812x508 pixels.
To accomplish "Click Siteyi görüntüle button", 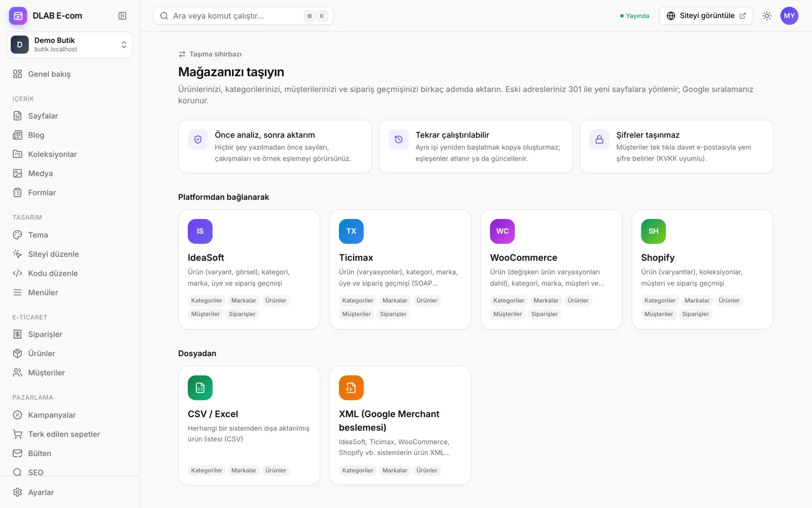I will [x=706, y=16].
